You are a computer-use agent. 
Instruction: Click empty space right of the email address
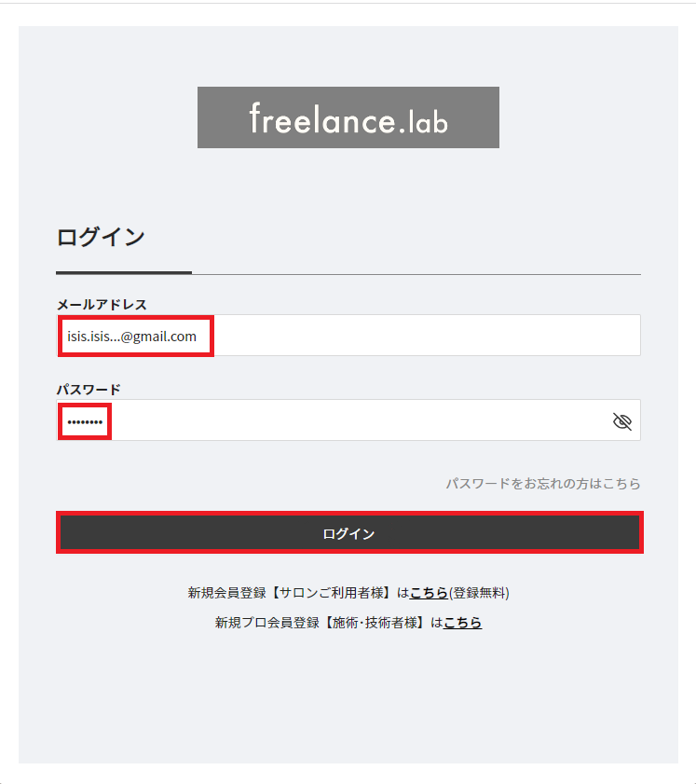coord(419,336)
